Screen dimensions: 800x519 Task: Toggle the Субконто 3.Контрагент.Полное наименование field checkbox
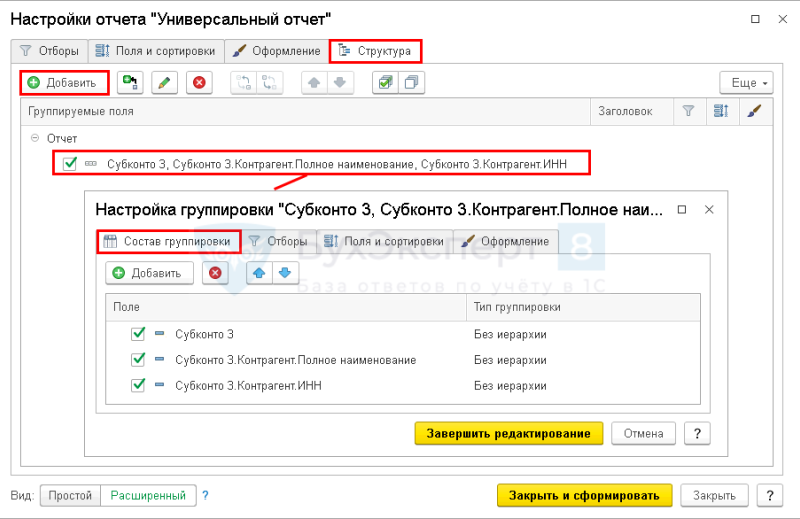pyautogui.click(x=138, y=359)
